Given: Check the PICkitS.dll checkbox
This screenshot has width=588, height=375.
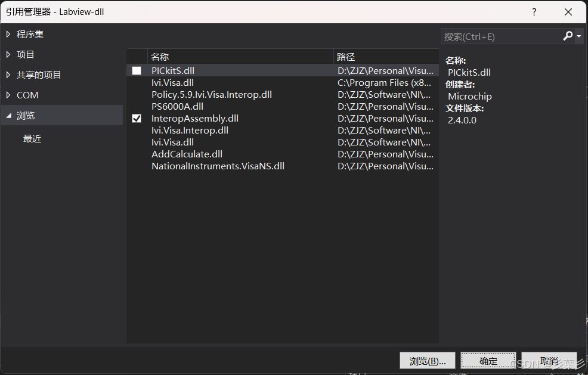Looking at the screenshot, I should coord(136,70).
